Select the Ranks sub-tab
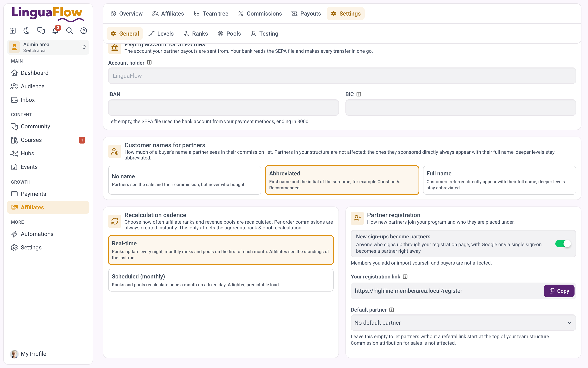 click(x=196, y=34)
